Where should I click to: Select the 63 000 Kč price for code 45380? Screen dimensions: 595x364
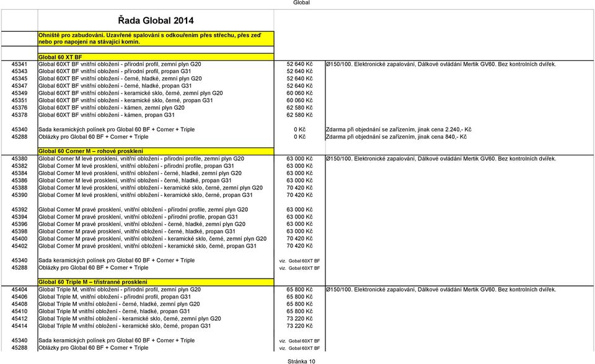click(x=299, y=159)
